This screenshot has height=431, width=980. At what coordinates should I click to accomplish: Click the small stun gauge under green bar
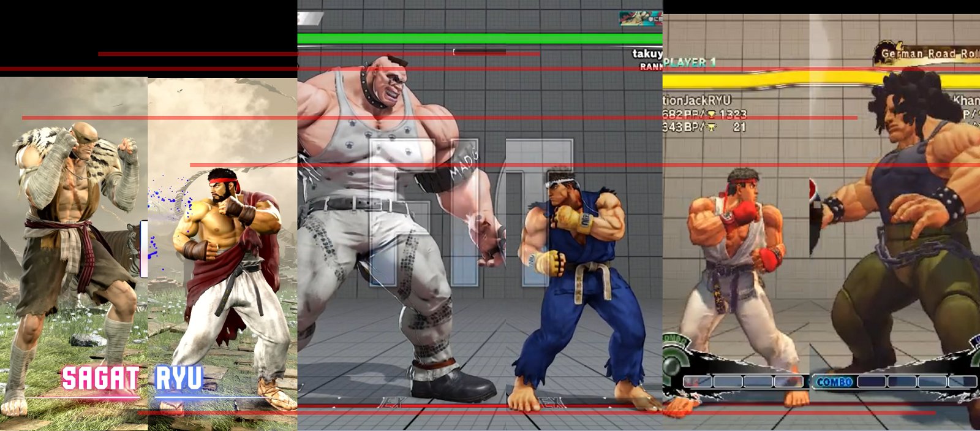coord(479,52)
